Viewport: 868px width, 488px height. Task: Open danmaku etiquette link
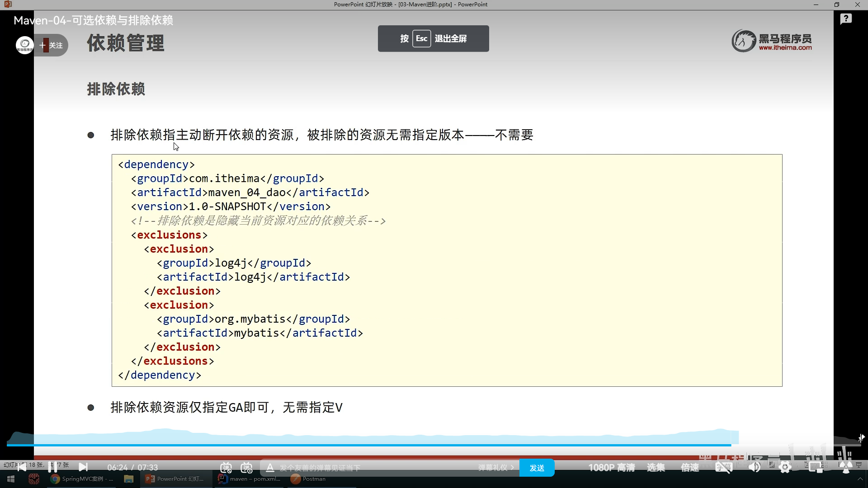[x=495, y=468]
